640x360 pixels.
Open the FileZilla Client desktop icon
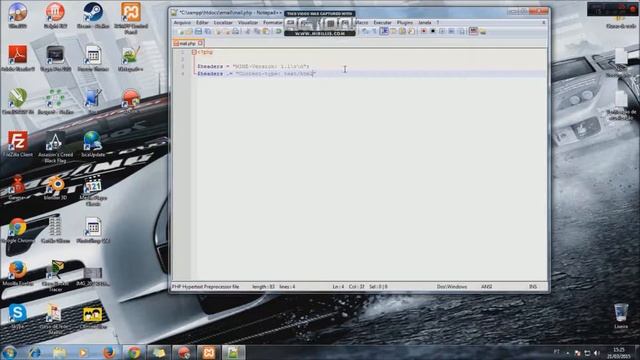point(18,144)
